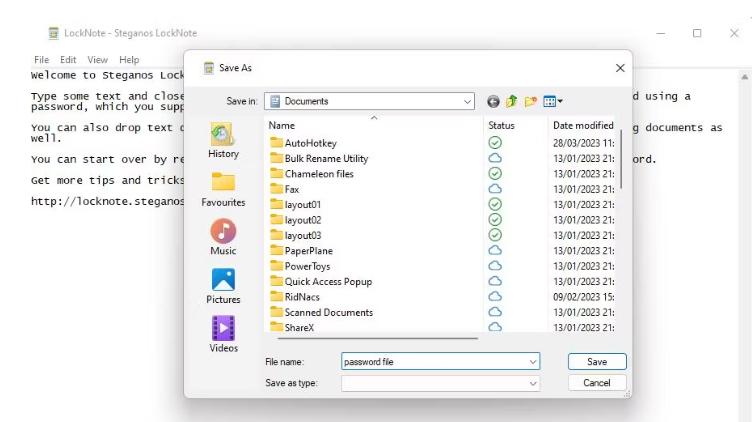Image resolution: width=752 pixels, height=422 pixels.
Task: Open the Help menu in LockNote
Action: point(129,59)
